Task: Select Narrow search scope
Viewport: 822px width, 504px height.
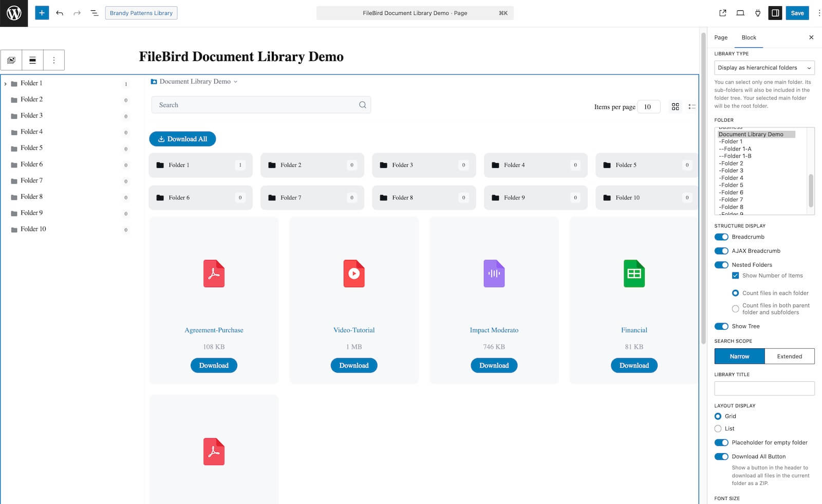Action: (739, 356)
